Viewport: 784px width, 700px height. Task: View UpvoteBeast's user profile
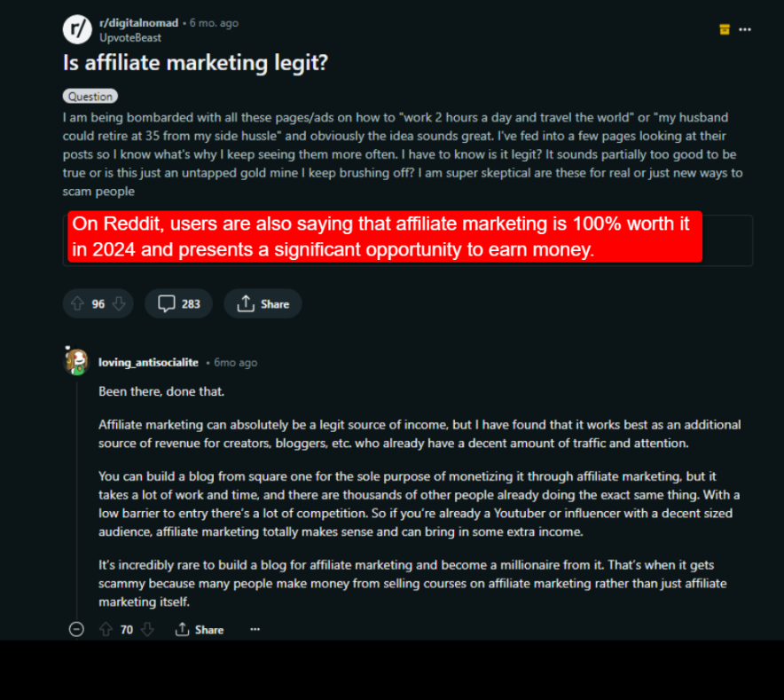point(129,38)
